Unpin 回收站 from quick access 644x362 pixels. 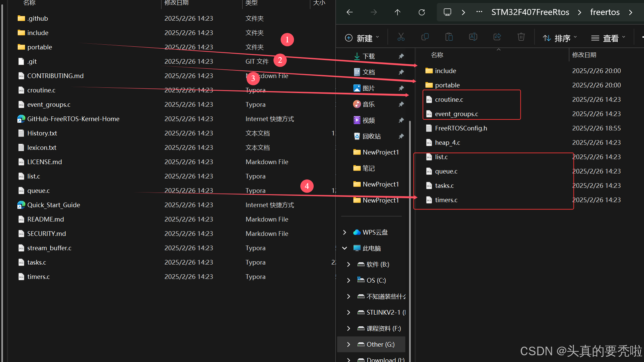click(401, 136)
